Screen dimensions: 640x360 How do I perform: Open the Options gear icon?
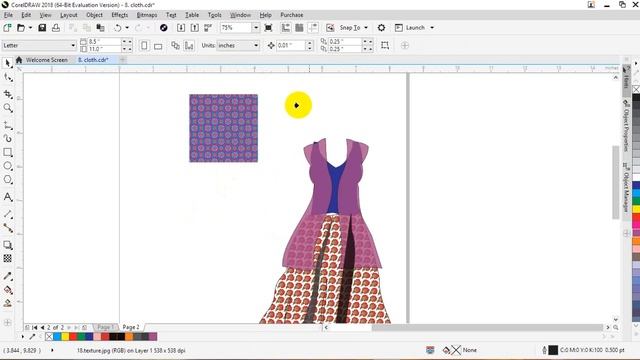click(x=381, y=28)
